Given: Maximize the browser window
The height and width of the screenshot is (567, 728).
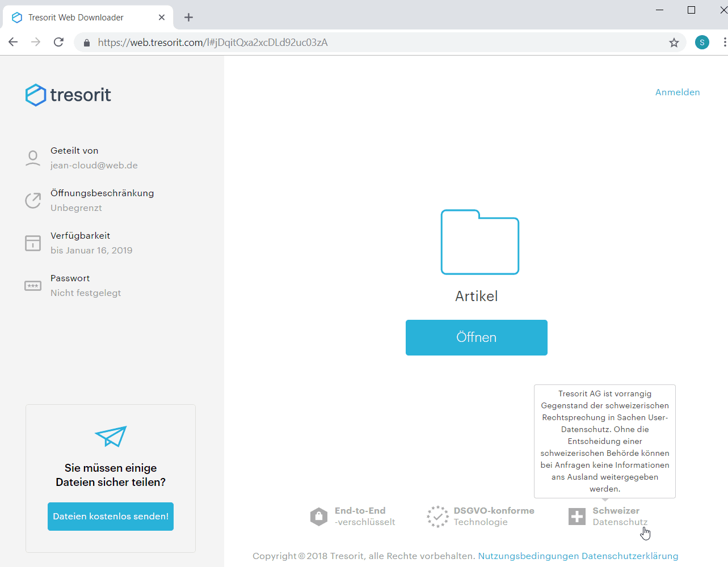Looking at the screenshot, I should pos(691,10).
